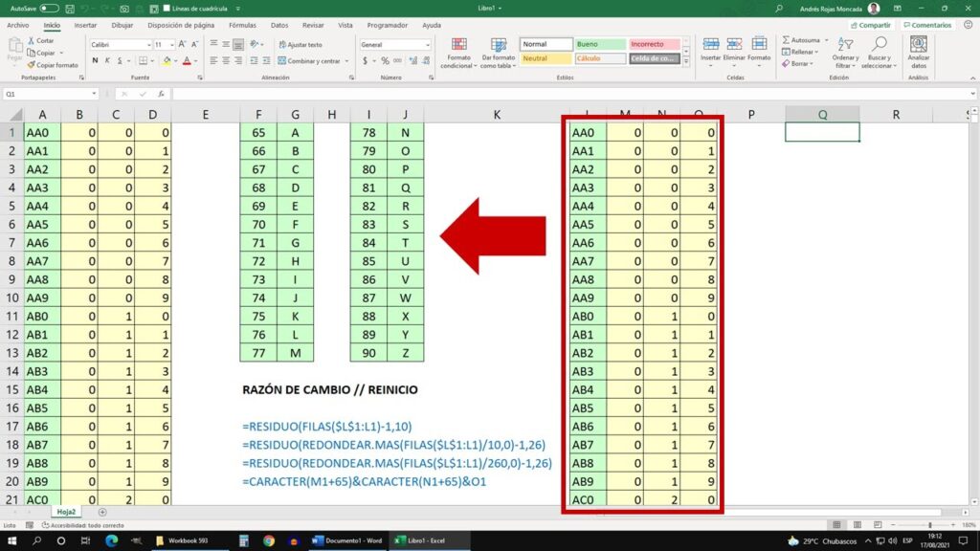Click the increase indent button
This screenshot has height=551, width=980.
point(266,61)
